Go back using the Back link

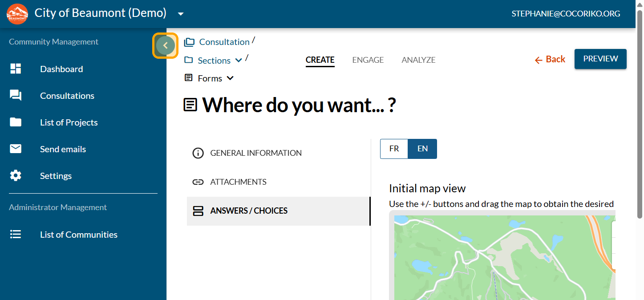tap(550, 59)
